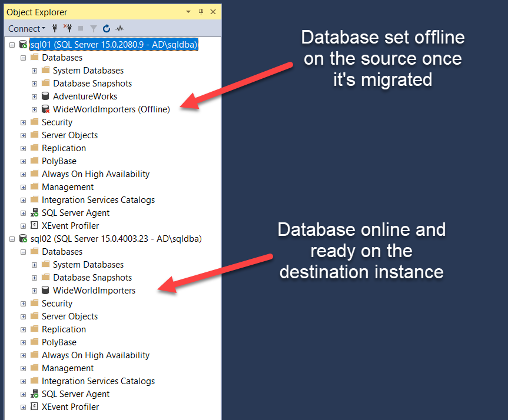The height and width of the screenshot is (420, 508).
Task: Expand the WideWorldImporters (Offline) node
Action: (x=34, y=110)
